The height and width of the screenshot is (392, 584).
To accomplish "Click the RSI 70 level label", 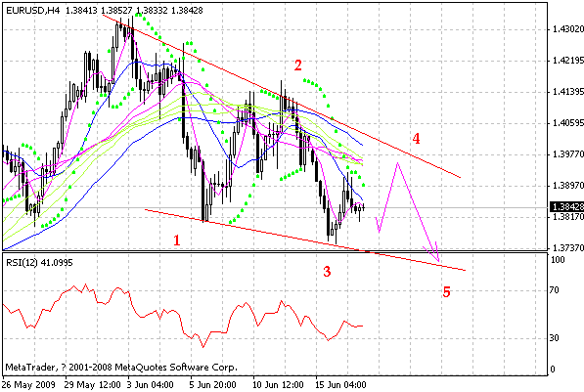I will [555, 290].
